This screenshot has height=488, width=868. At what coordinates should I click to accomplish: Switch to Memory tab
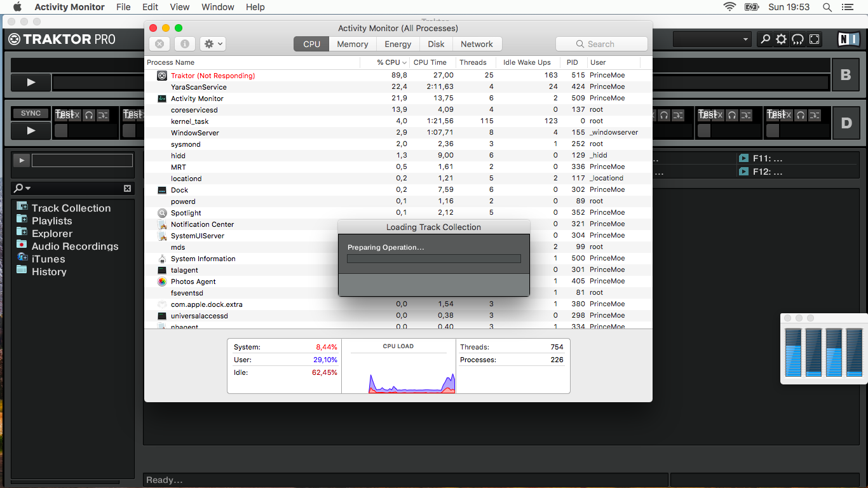click(353, 44)
